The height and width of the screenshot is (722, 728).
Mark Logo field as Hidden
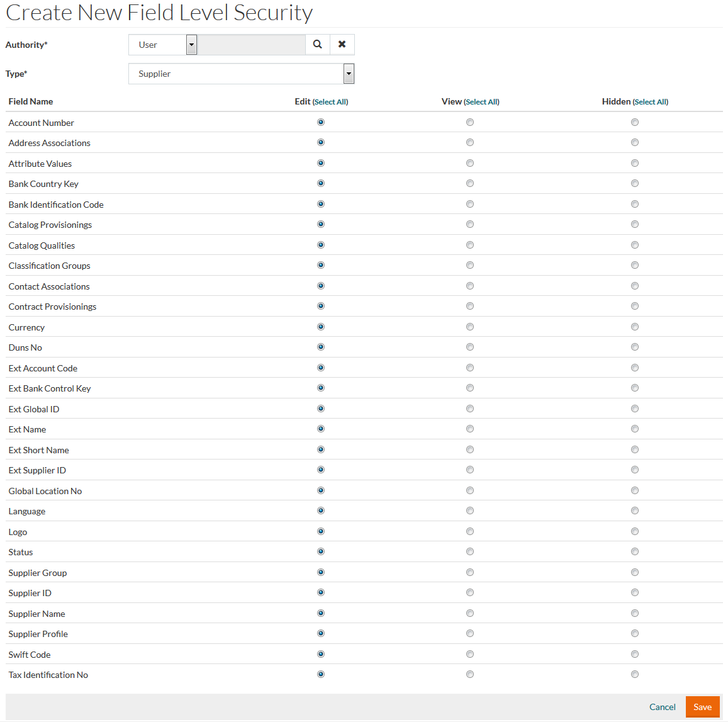635,531
